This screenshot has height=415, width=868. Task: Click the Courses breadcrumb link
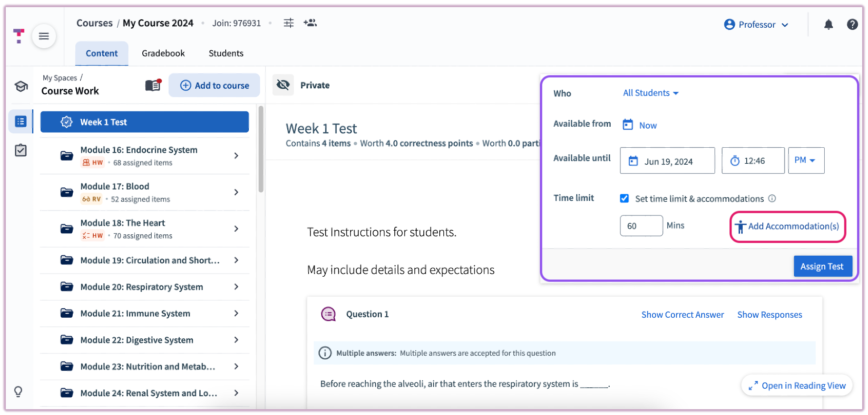(95, 23)
